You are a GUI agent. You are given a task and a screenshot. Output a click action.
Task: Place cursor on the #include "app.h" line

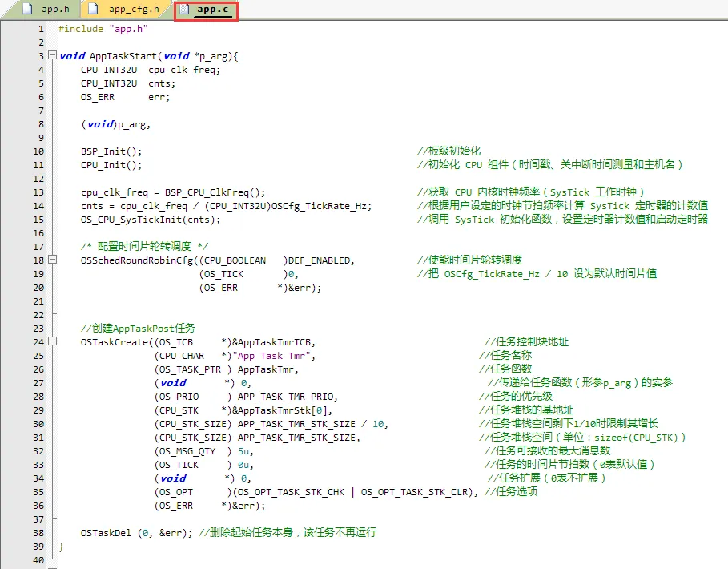coord(103,29)
